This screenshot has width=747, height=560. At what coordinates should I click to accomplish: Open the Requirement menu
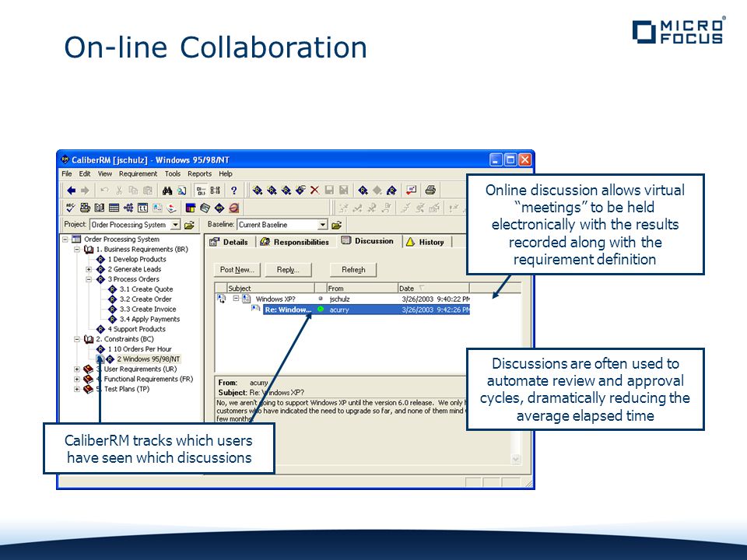[x=138, y=173]
